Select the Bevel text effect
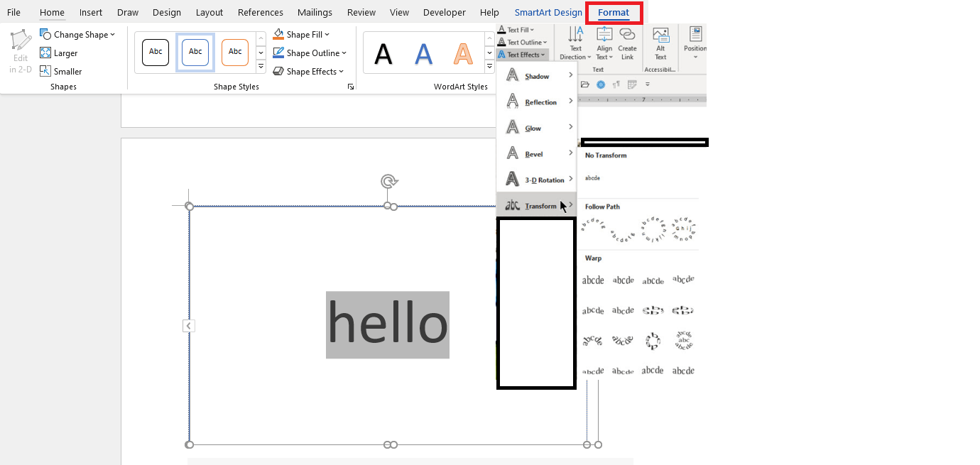980x465 pixels. pyautogui.click(x=537, y=154)
